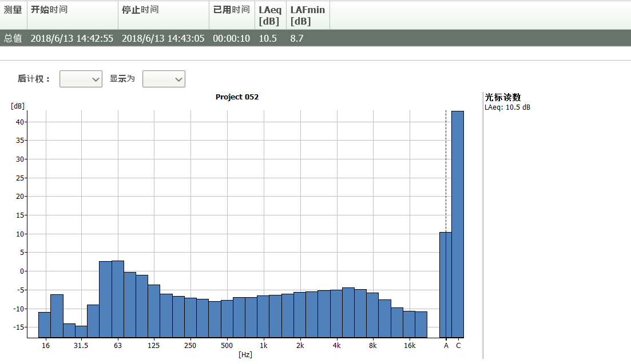Select the LAFmin [dB] column header
Screen dimensions: 631x364
[307, 15]
